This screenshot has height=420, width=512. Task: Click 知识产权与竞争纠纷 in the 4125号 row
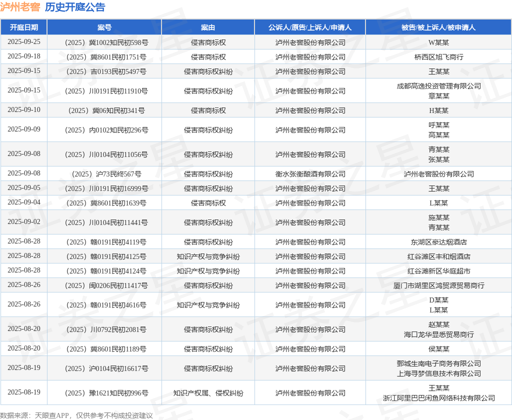pos(208,256)
